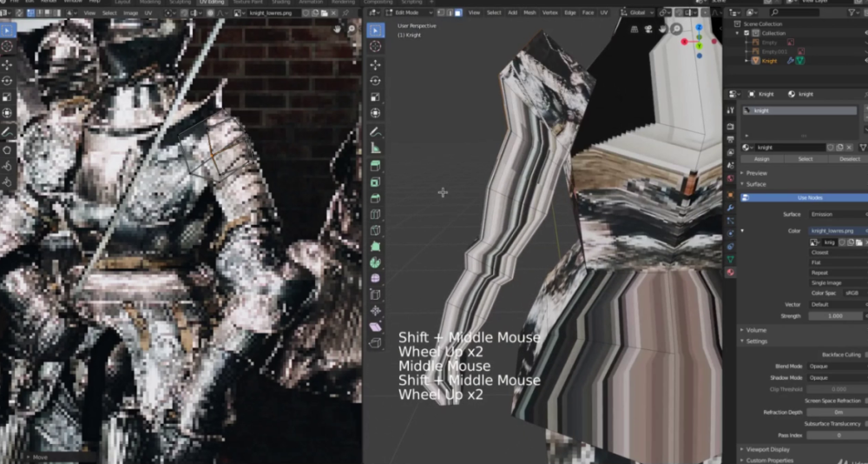
Task: Select the Rotate tool in UV editor
Action: 7,81
